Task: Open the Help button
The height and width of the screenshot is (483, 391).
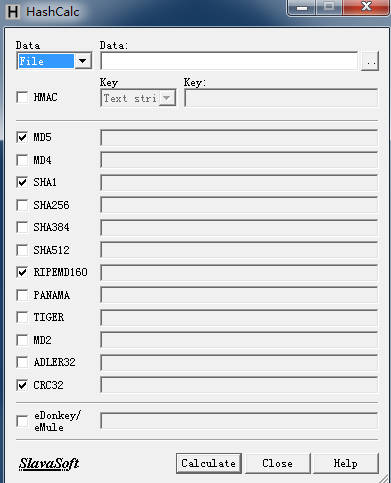Action: [346, 463]
